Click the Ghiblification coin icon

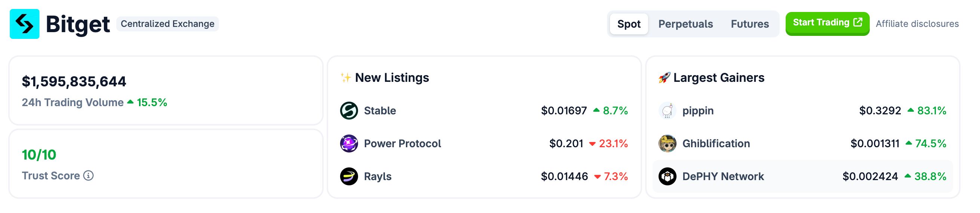(x=667, y=143)
